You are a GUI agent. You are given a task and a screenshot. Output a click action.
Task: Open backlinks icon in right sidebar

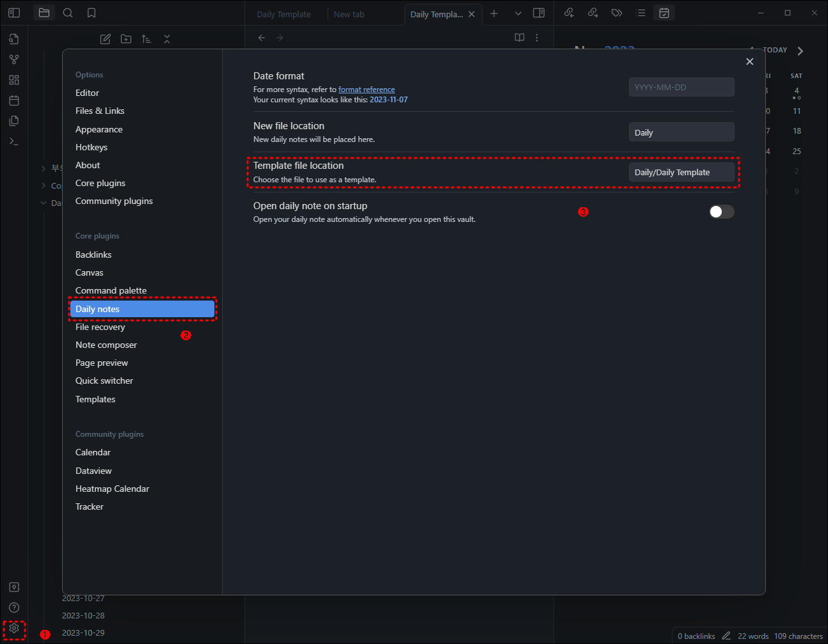point(569,13)
